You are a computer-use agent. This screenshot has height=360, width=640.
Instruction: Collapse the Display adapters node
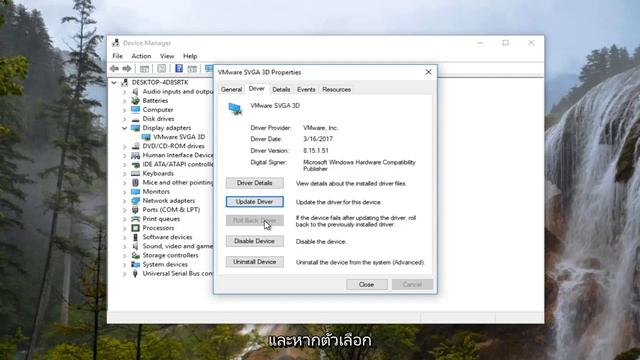(x=124, y=128)
